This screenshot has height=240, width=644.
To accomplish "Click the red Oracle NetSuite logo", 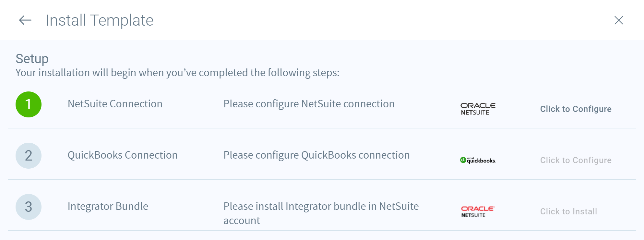I will pyautogui.click(x=478, y=211).
